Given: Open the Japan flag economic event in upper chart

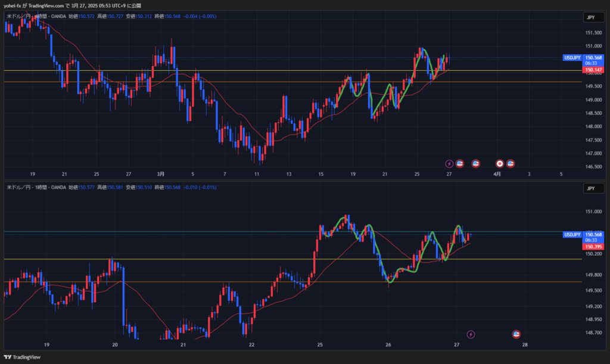Looking at the screenshot, I should click(500, 163).
